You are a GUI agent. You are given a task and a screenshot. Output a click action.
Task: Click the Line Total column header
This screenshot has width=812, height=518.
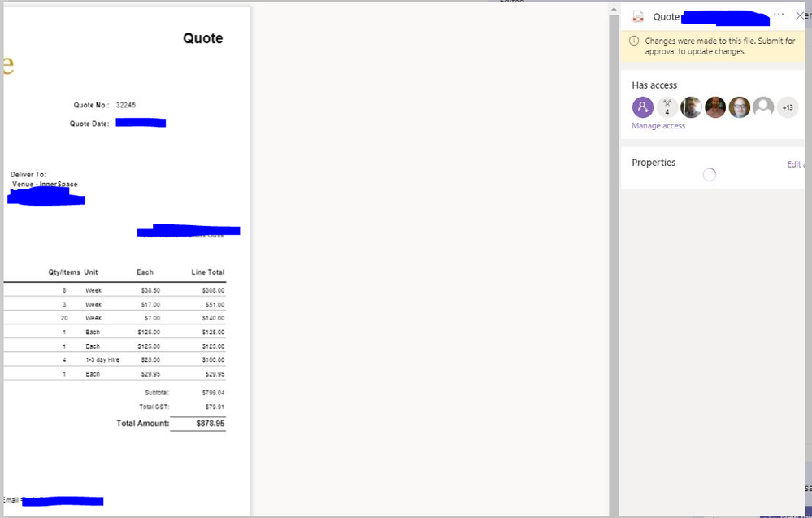click(207, 272)
